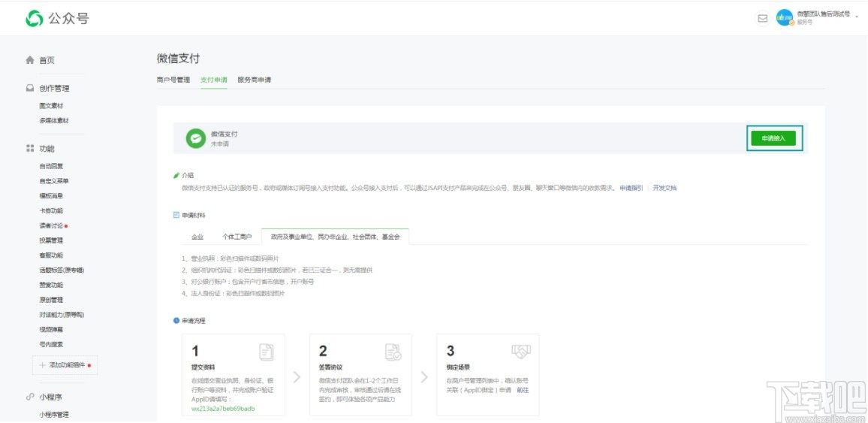This screenshot has width=868, height=423.
Task: Click the 公众号 green logo icon
Action: [35, 18]
